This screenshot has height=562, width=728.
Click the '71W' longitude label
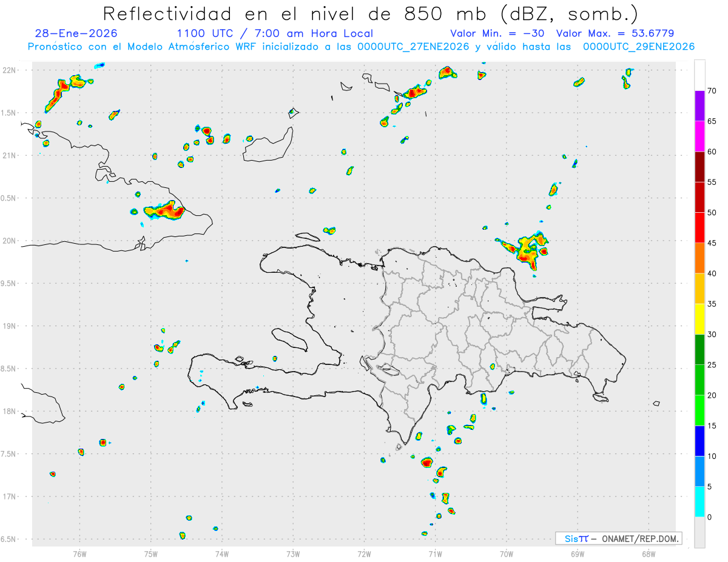435,554
